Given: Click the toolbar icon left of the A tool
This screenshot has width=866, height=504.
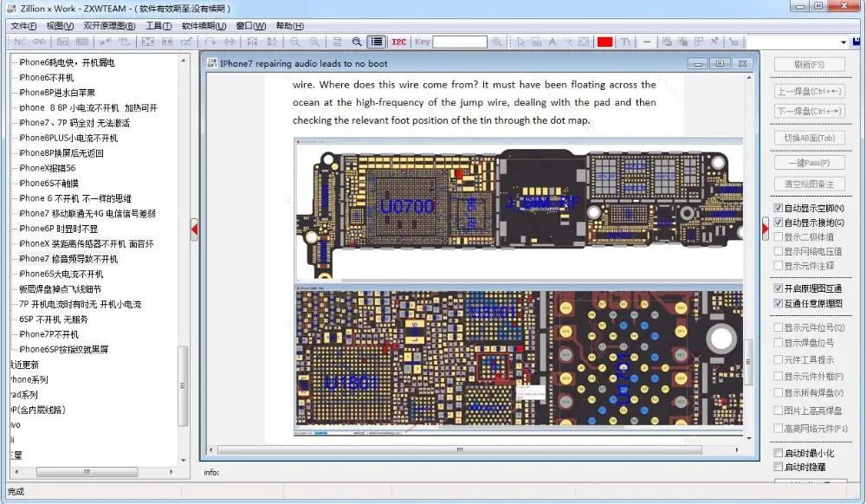Looking at the screenshot, I should [x=536, y=42].
